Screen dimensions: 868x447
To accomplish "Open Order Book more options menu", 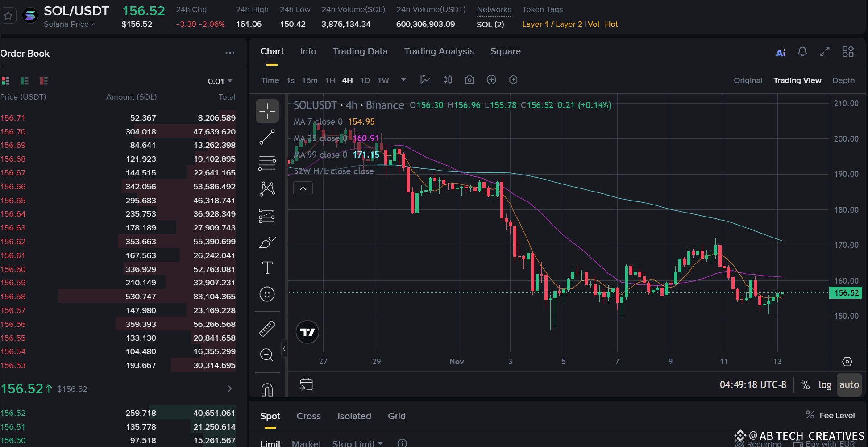I will pos(230,53).
